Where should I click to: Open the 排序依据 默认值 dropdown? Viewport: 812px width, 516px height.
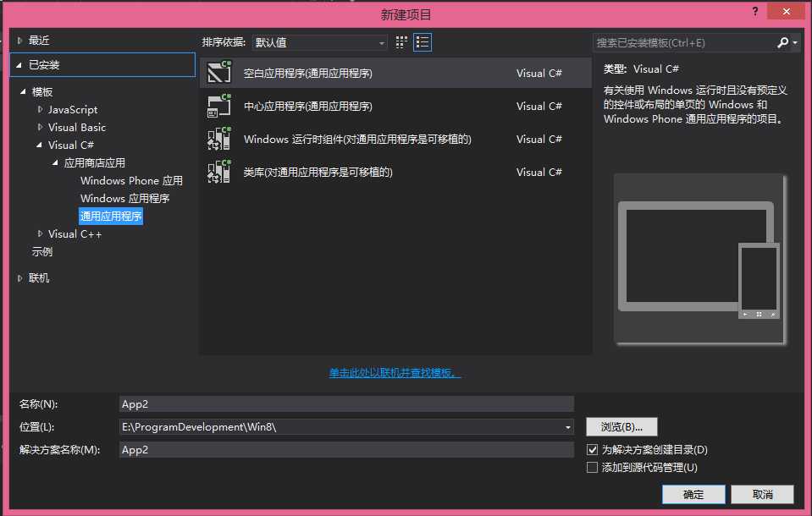[x=319, y=41]
